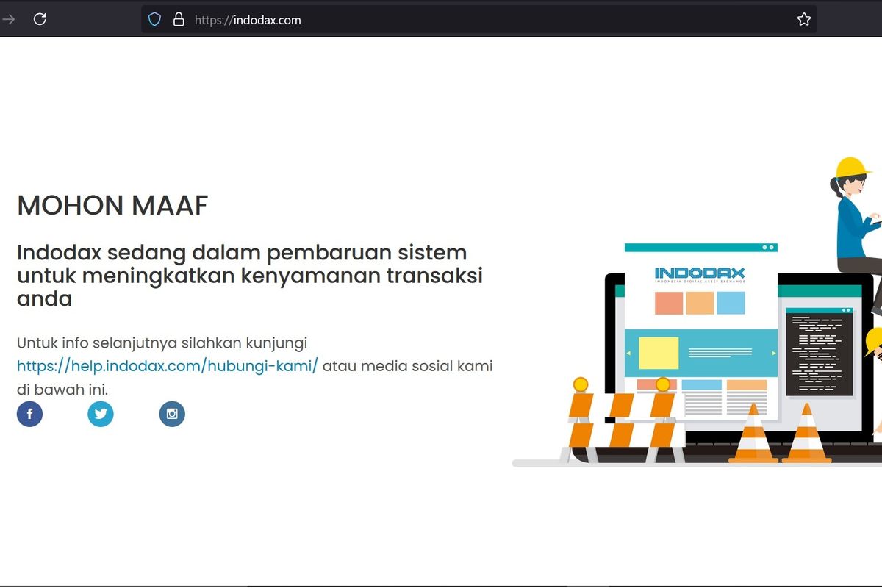Image resolution: width=882 pixels, height=588 pixels.
Task: Open the help.indodax.com hubungi-kami link
Action: tap(168, 366)
